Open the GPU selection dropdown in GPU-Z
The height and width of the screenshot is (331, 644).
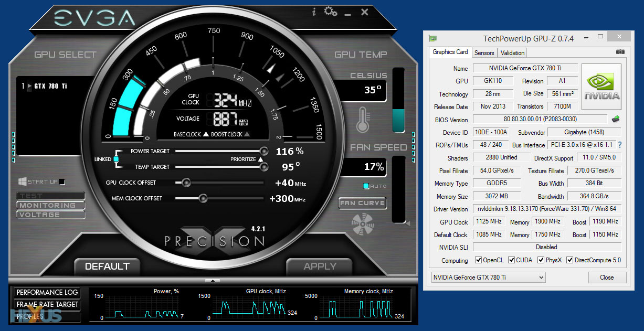click(x=488, y=277)
